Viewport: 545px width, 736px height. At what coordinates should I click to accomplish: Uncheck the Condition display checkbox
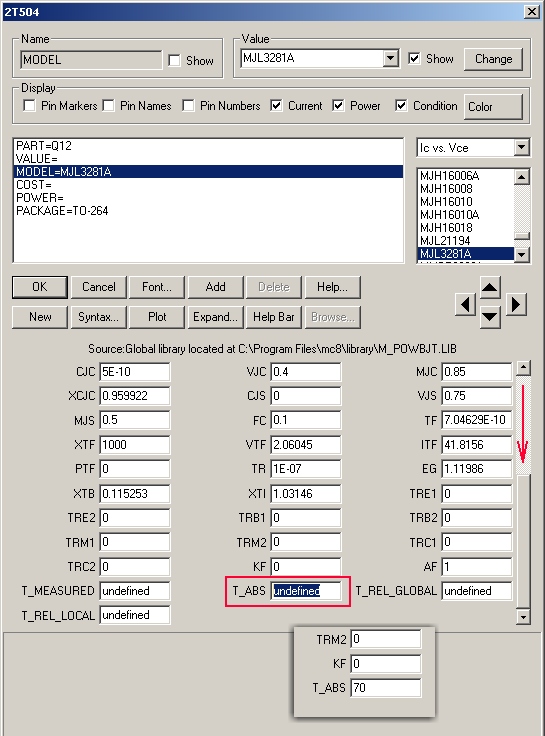point(401,106)
